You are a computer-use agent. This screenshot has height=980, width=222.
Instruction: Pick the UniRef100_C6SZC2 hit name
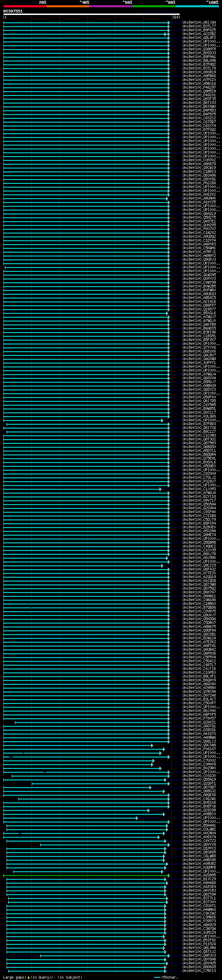pos(199,118)
